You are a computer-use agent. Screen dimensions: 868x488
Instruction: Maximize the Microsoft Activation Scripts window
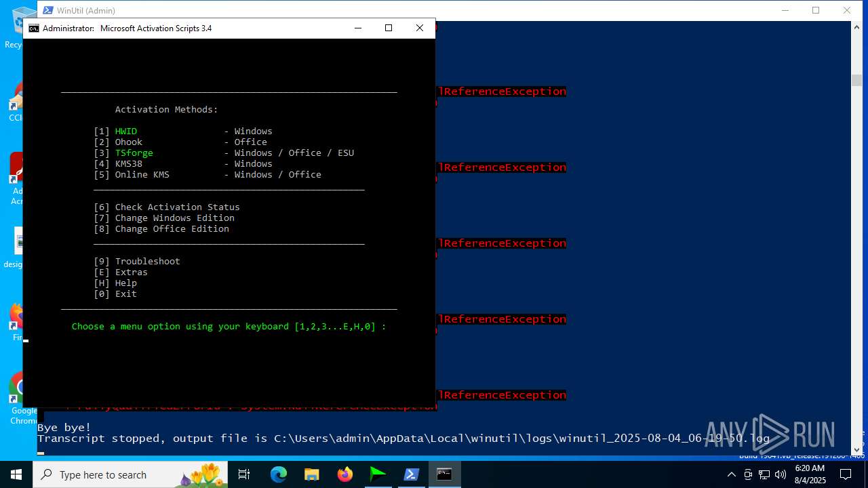click(389, 28)
